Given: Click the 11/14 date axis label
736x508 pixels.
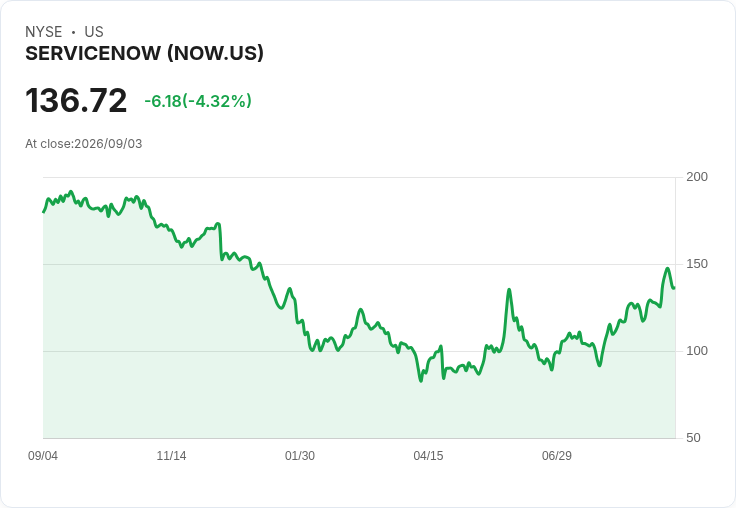Looking at the screenshot, I should [171, 455].
